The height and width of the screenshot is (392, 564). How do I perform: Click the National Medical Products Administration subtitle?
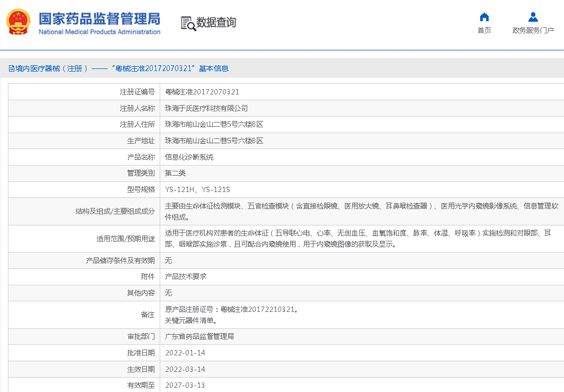(99, 32)
